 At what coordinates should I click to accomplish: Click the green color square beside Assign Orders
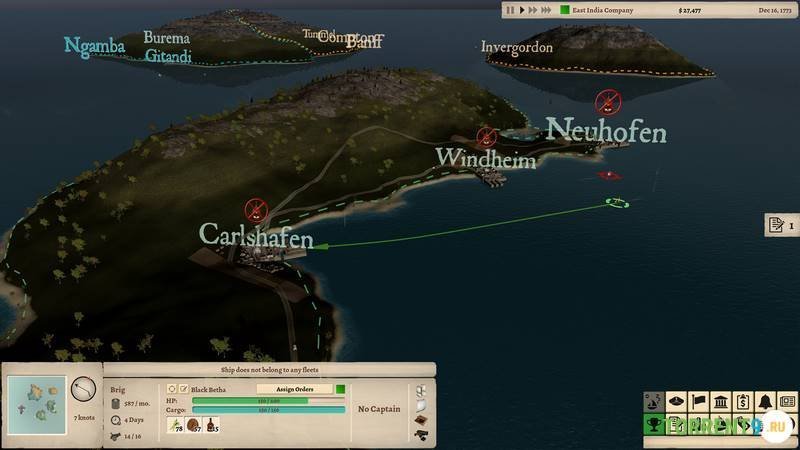click(x=340, y=389)
